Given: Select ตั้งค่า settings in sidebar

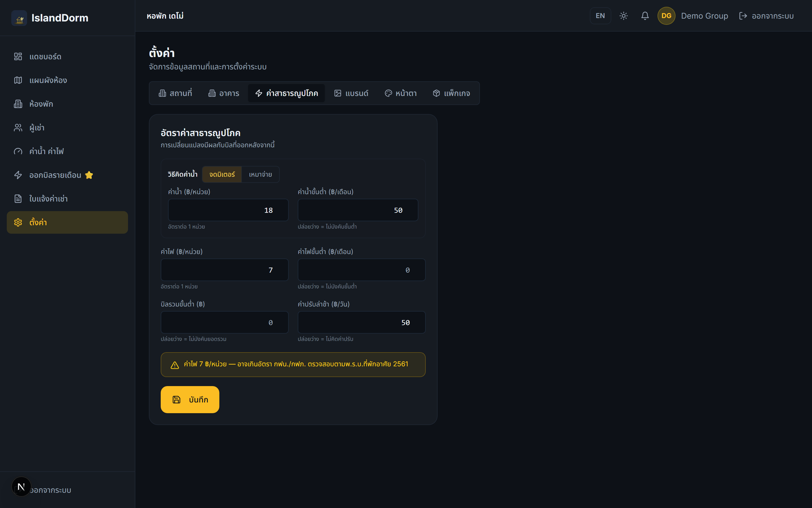Looking at the screenshot, I should click(x=67, y=222).
